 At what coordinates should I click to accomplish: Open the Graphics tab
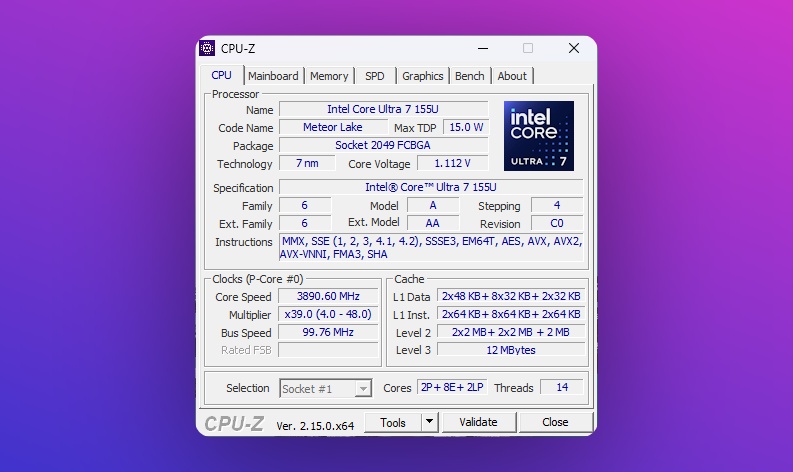(422, 76)
